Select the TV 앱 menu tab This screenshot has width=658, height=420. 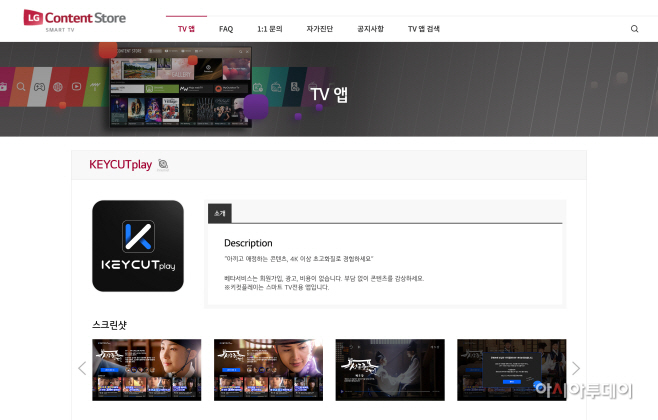[186, 29]
